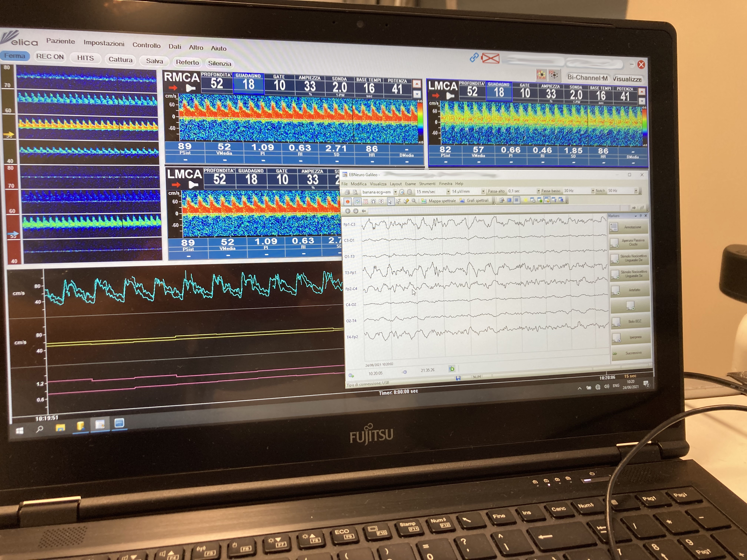
Task: Click the upper-right LMCA speaker audio icon
Action: coord(450,96)
